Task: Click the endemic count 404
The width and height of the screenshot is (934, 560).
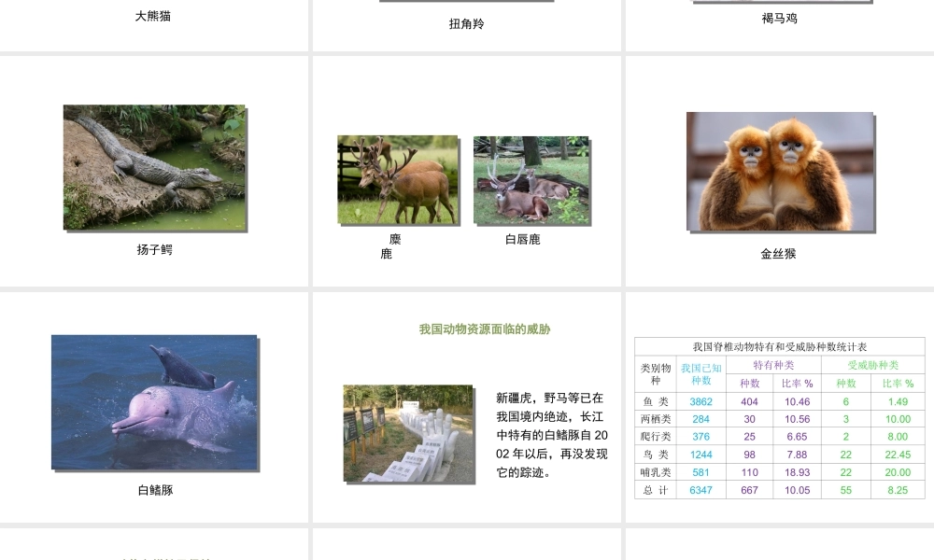Action: (x=749, y=401)
